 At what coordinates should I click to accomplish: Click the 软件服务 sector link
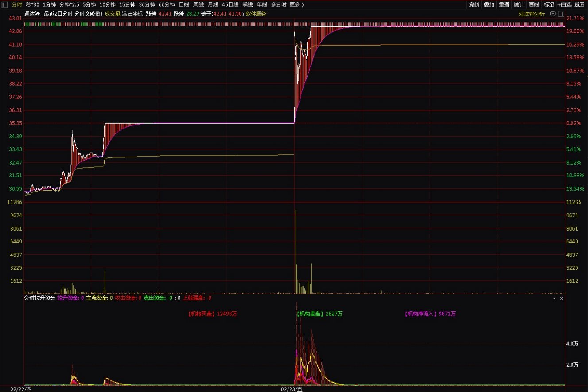(x=256, y=14)
